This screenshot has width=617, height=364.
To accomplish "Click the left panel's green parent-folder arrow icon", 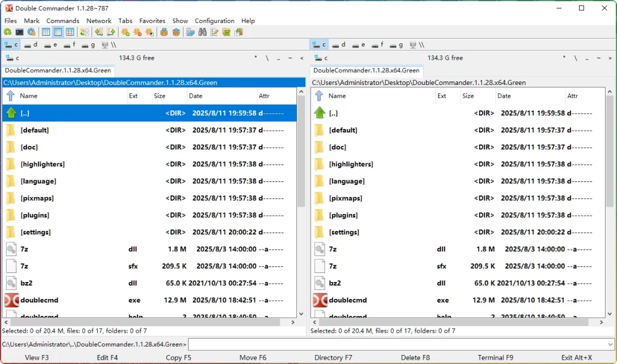I will [x=11, y=113].
